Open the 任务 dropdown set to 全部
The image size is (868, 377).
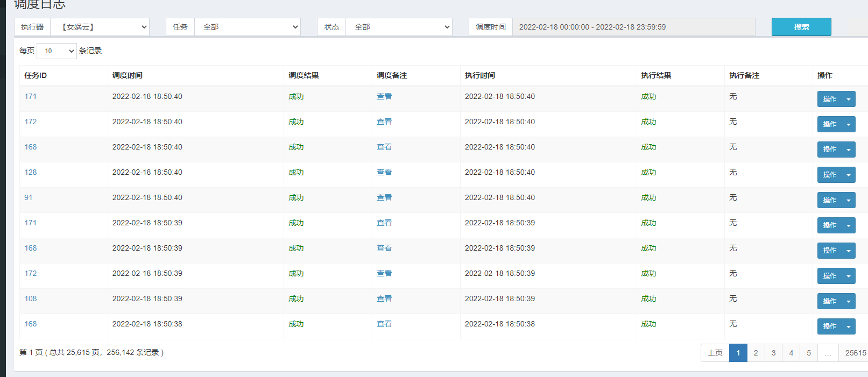247,27
